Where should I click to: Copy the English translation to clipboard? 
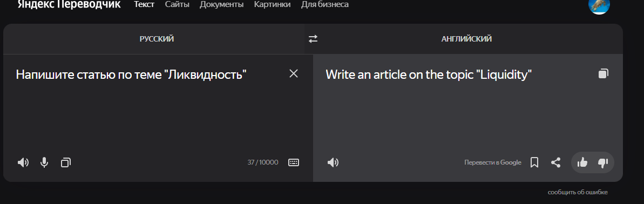604,73
